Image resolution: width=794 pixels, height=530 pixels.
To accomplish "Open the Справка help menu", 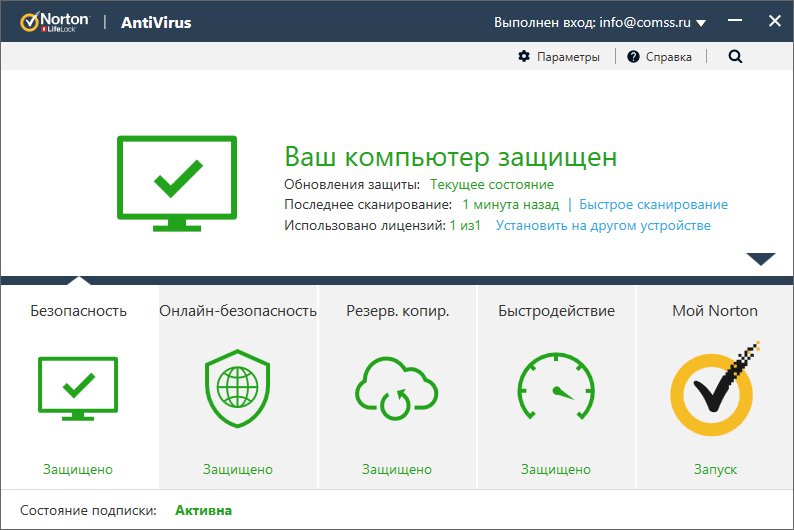I will pyautogui.click(x=659, y=57).
